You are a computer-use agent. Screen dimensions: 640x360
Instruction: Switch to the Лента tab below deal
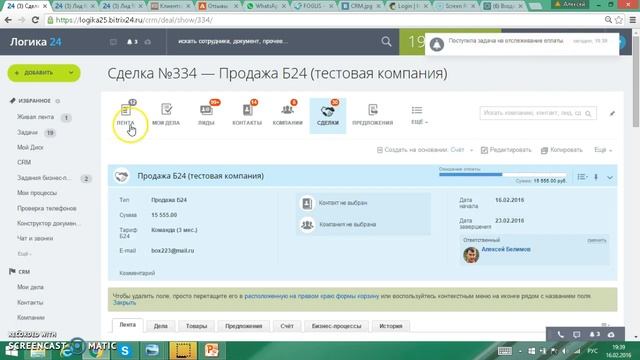pyautogui.click(x=127, y=325)
